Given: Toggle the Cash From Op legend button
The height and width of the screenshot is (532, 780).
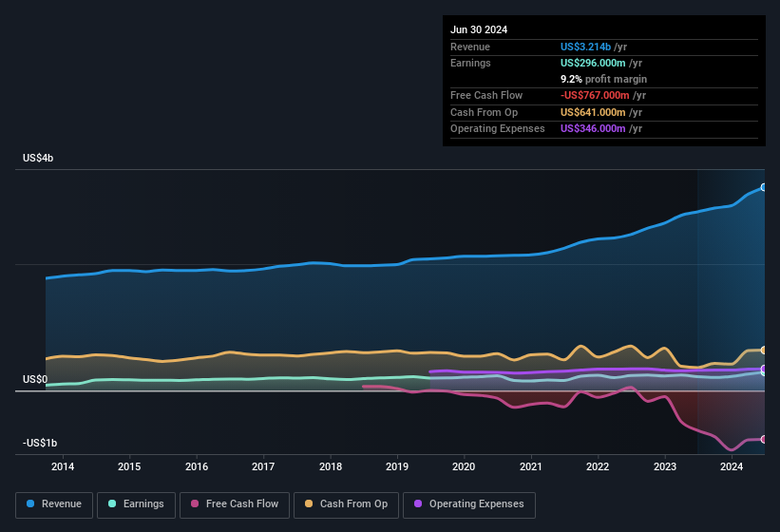Looking at the screenshot, I should [x=345, y=504].
